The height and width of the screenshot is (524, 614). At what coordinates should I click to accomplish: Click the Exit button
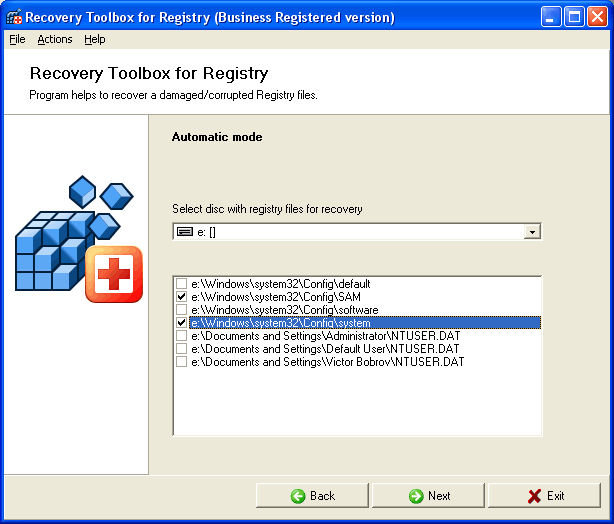[544, 495]
